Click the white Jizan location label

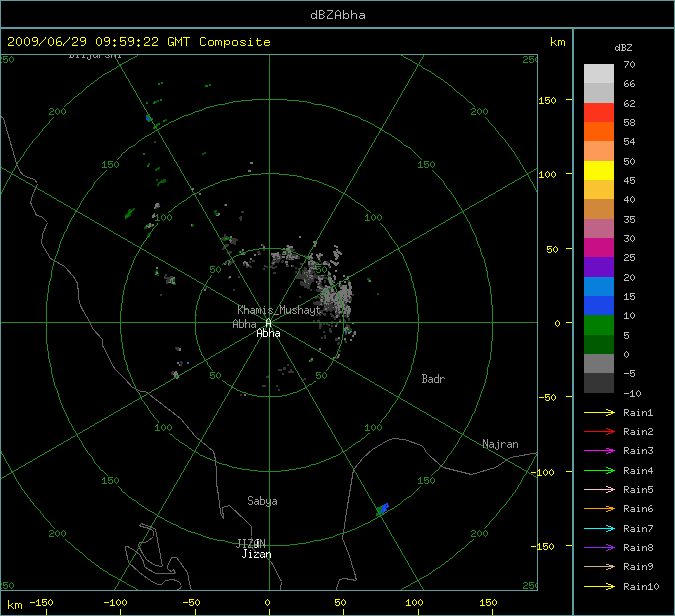pos(257,554)
